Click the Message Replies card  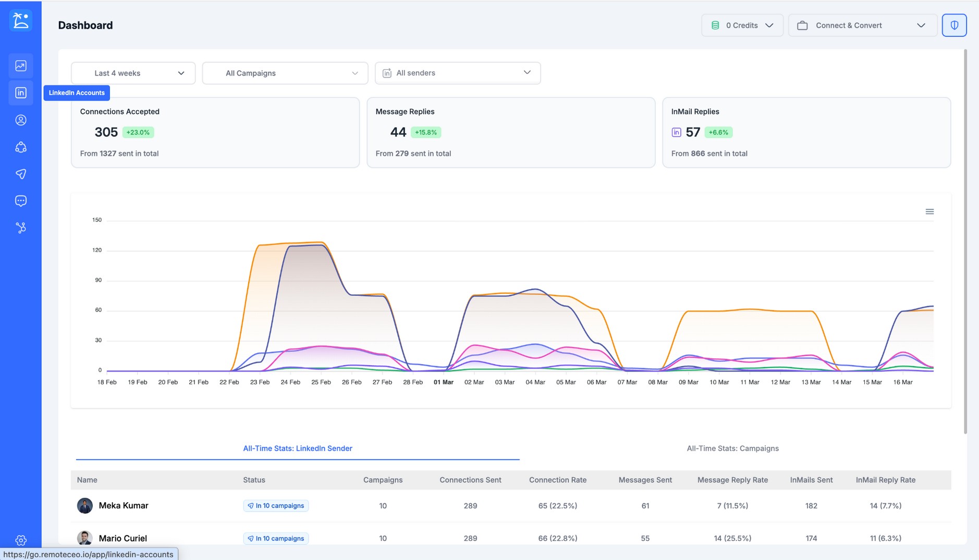[x=511, y=132]
